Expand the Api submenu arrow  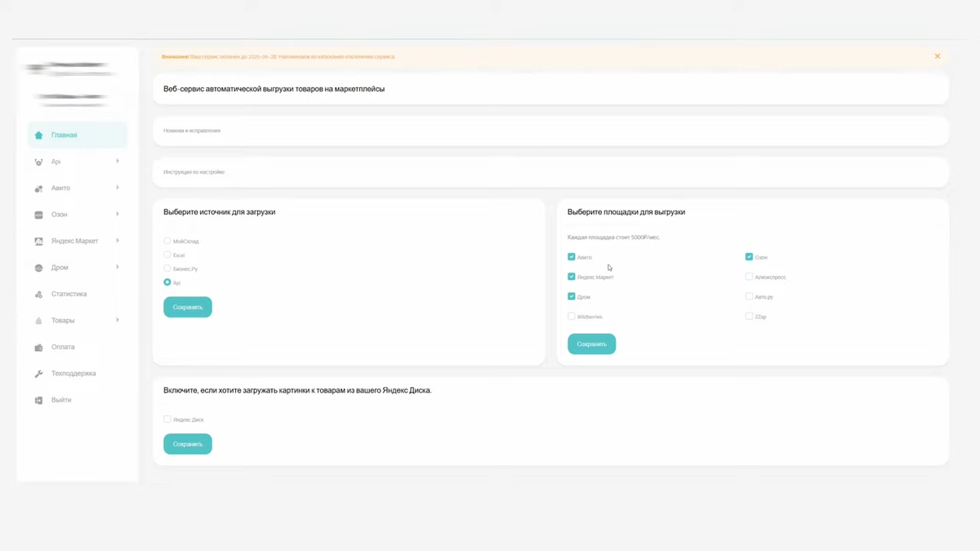[118, 161]
